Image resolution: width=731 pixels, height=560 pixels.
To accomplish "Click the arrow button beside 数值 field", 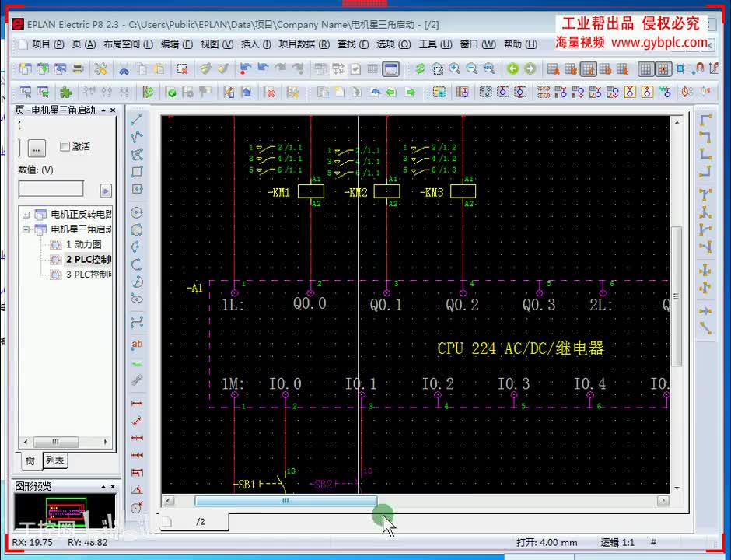I will (106, 191).
